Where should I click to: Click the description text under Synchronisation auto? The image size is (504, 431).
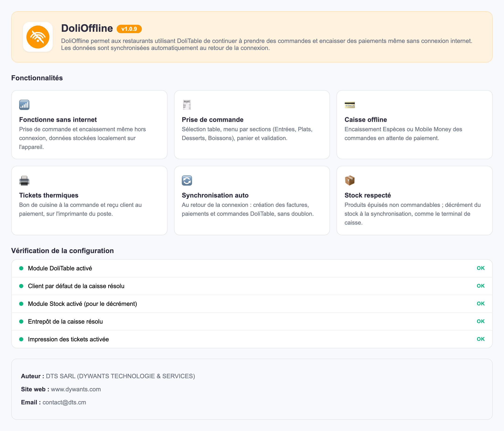(x=248, y=209)
